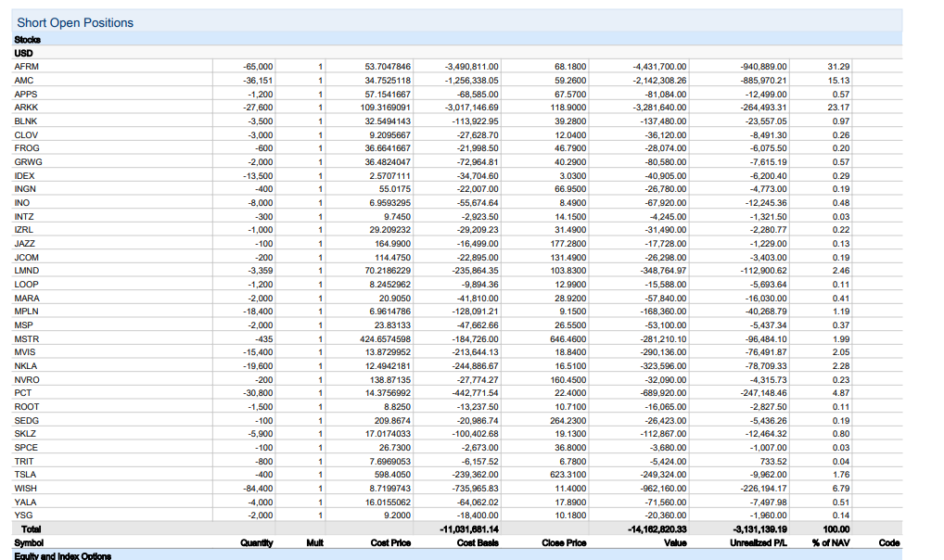Click the Value column header

coord(675,543)
